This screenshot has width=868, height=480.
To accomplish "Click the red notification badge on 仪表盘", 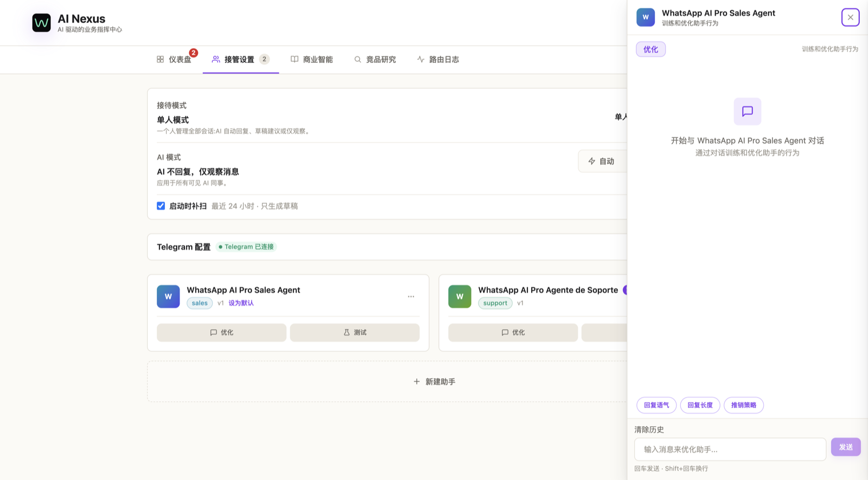I will (194, 53).
